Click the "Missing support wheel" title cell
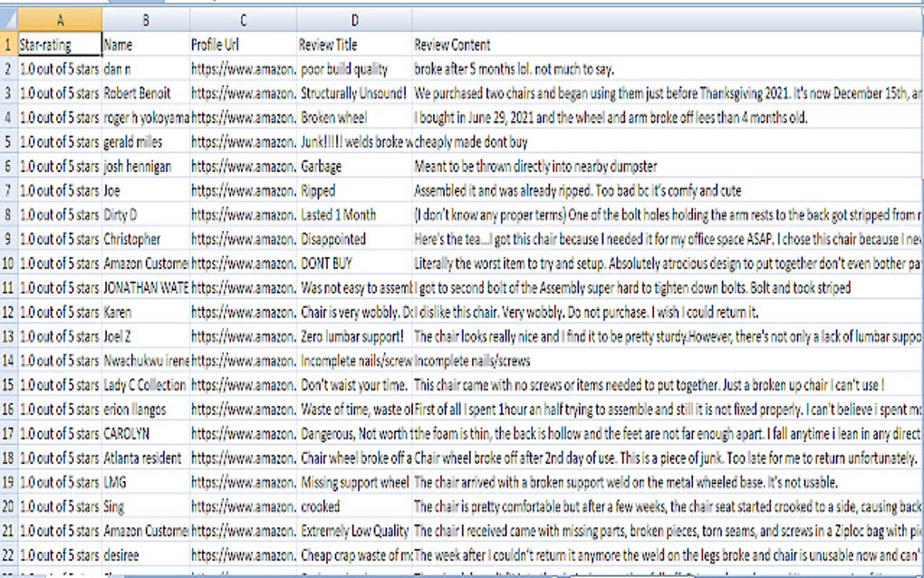924x578 pixels. (x=354, y=482)
